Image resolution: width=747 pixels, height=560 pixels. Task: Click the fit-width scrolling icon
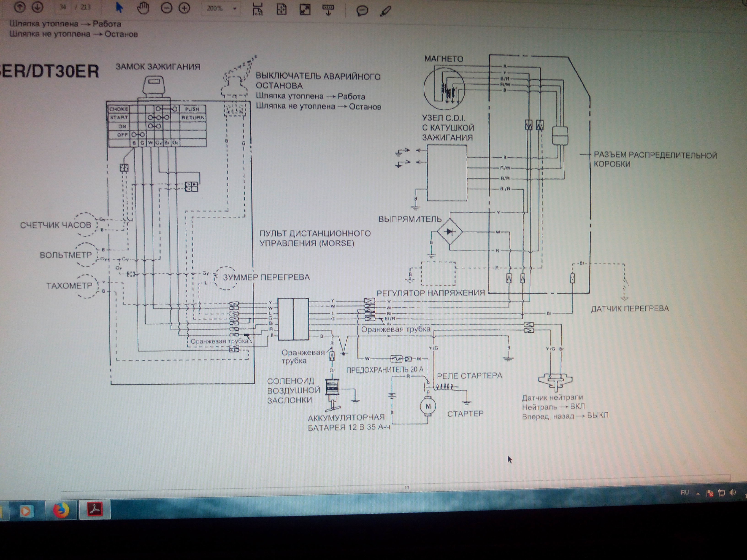tap(258, 9)
